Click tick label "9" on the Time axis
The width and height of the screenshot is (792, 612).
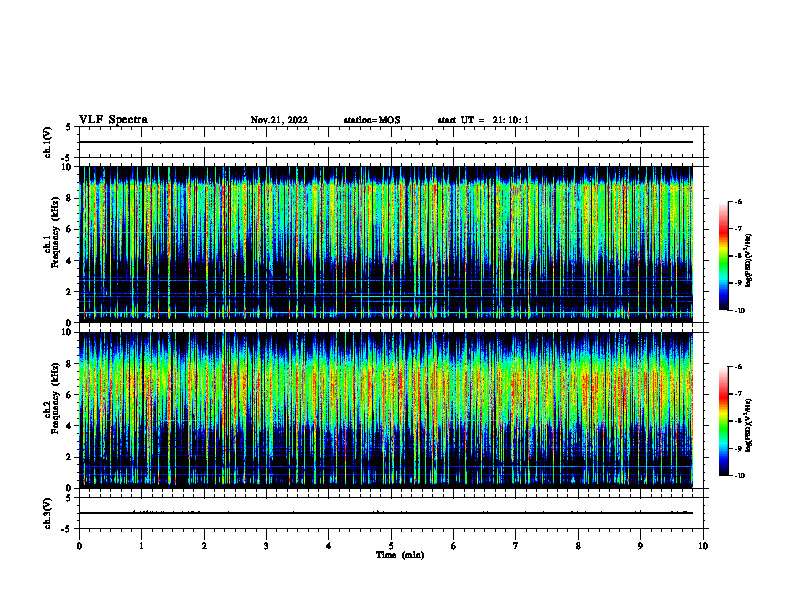pyautogui.click(x=640, y=546)
